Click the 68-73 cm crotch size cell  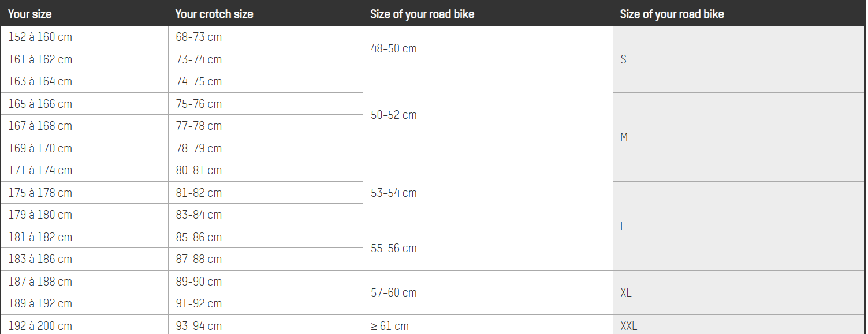coord(199,37)
